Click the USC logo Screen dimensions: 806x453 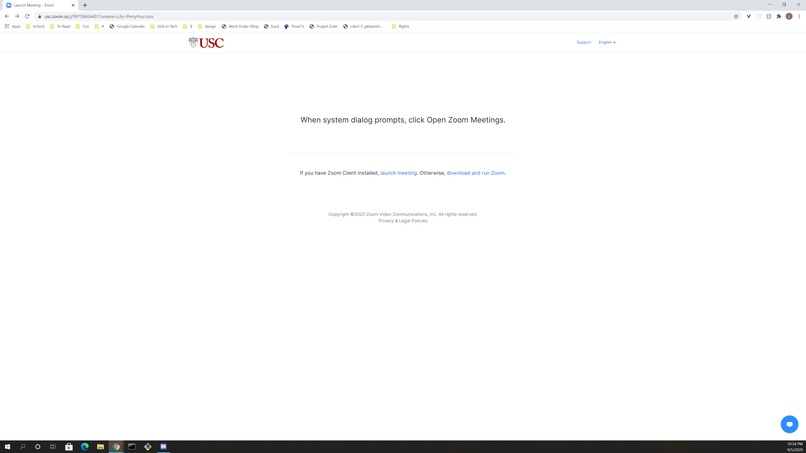coord(206,43)
